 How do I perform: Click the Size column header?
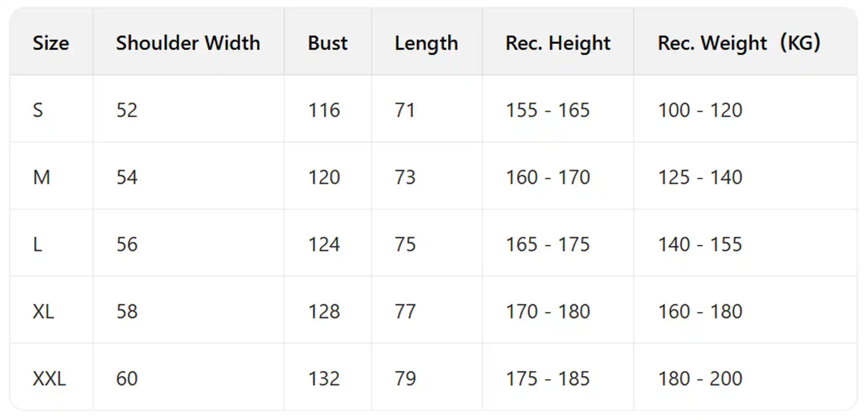pyautogui.click(x=51, y=43)
